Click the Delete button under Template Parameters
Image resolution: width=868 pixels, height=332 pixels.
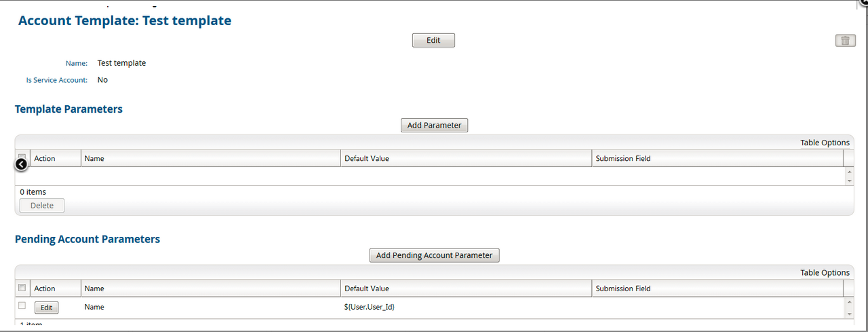tap(42, 206)
